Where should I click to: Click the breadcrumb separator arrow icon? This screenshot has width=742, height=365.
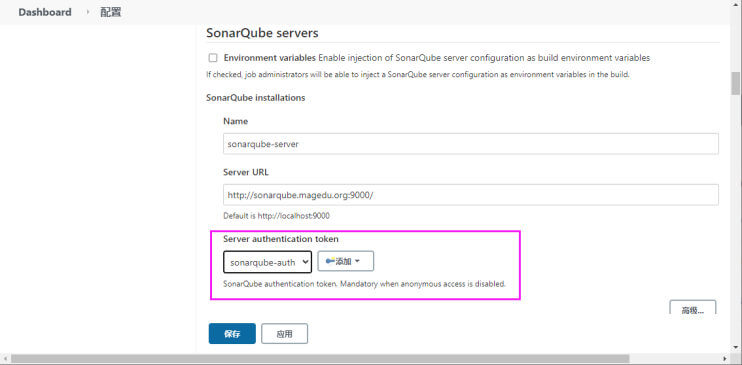pyautogui.click(x=88, y=12)
